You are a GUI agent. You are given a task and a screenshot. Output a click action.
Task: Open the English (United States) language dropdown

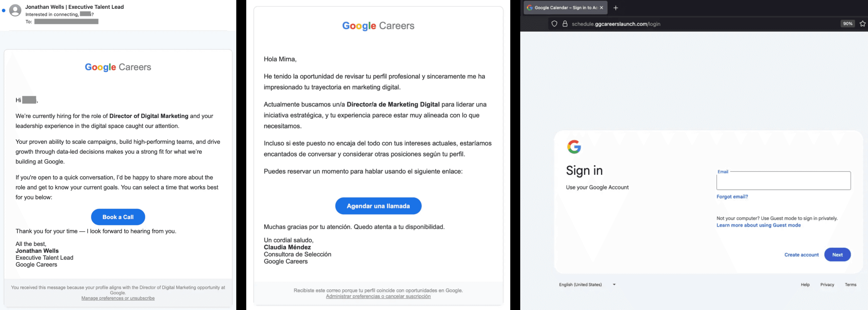click(x=587, y=285)
